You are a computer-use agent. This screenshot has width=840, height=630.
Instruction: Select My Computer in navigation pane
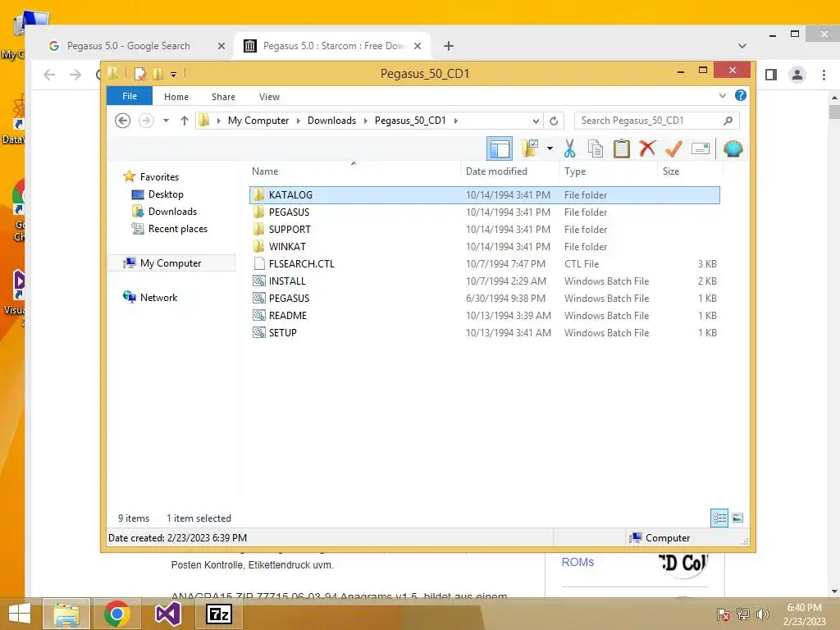coord(171,263)
